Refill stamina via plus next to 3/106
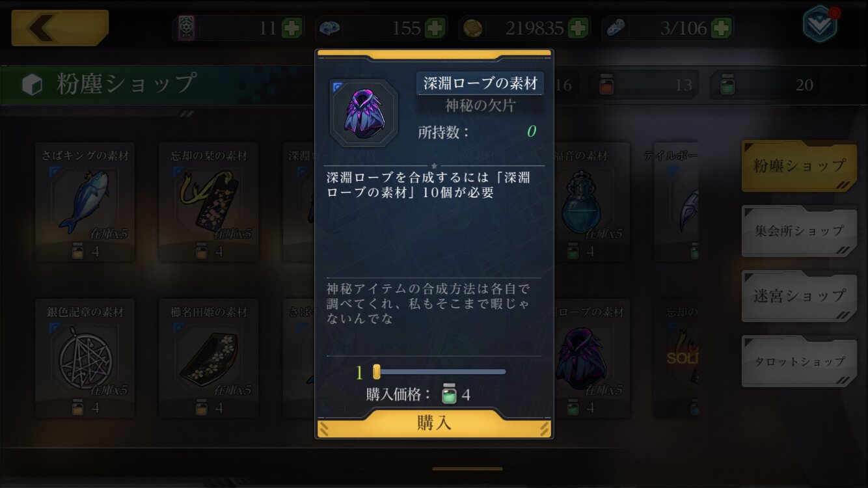 point(721,28)
